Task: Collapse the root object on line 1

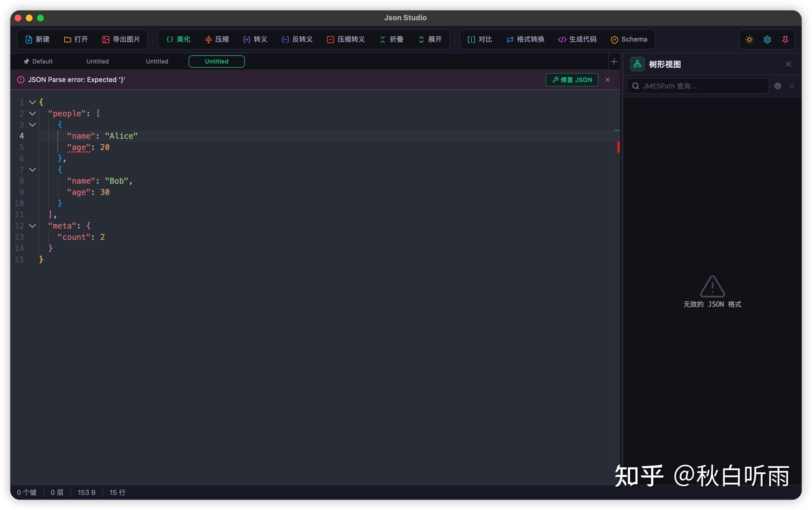Action: pos(32,102)
